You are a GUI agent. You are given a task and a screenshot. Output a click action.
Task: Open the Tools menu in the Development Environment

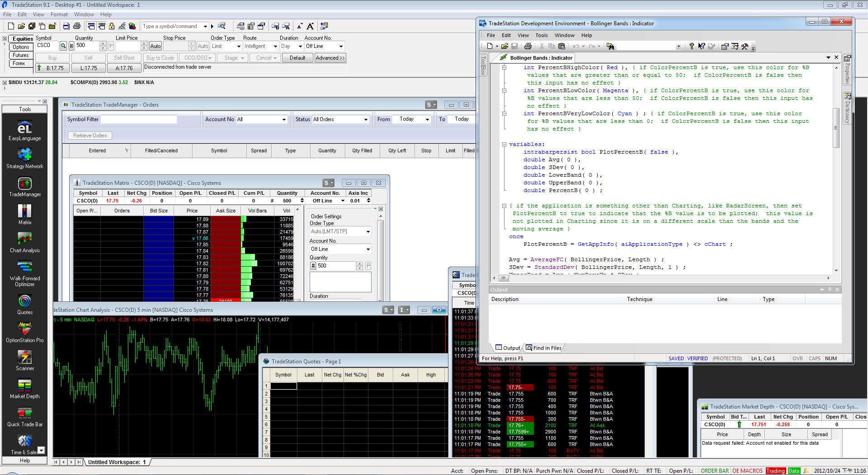click(x=541, y=35)
